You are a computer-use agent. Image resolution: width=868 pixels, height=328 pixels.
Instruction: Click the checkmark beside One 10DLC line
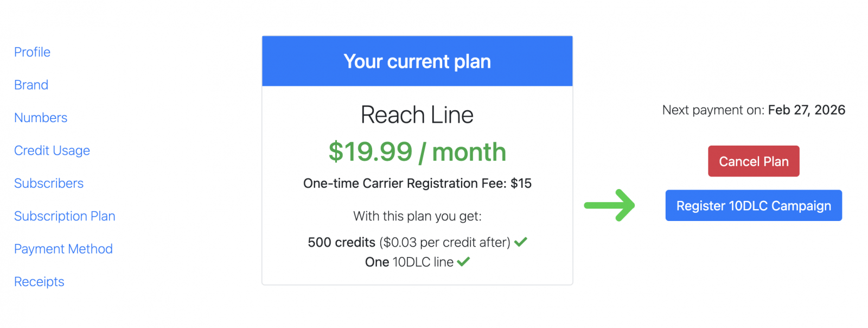tap(463, 262)
